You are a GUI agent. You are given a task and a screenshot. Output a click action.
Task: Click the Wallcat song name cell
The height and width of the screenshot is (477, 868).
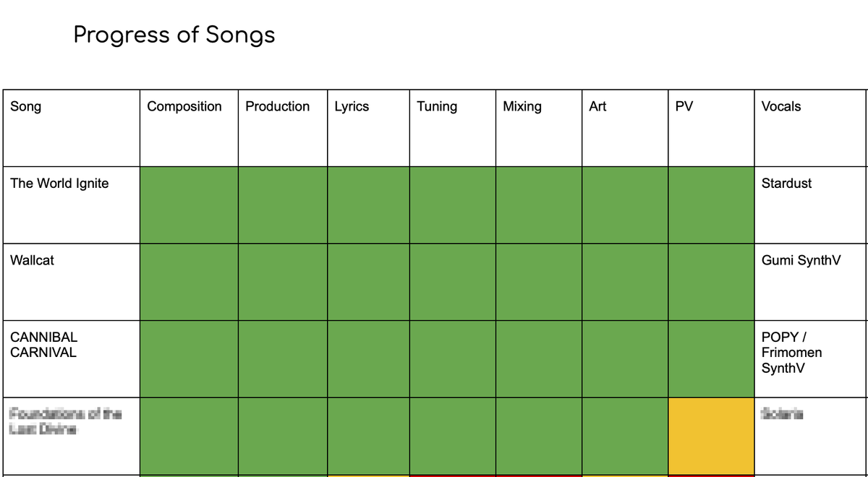click(72, 282)
